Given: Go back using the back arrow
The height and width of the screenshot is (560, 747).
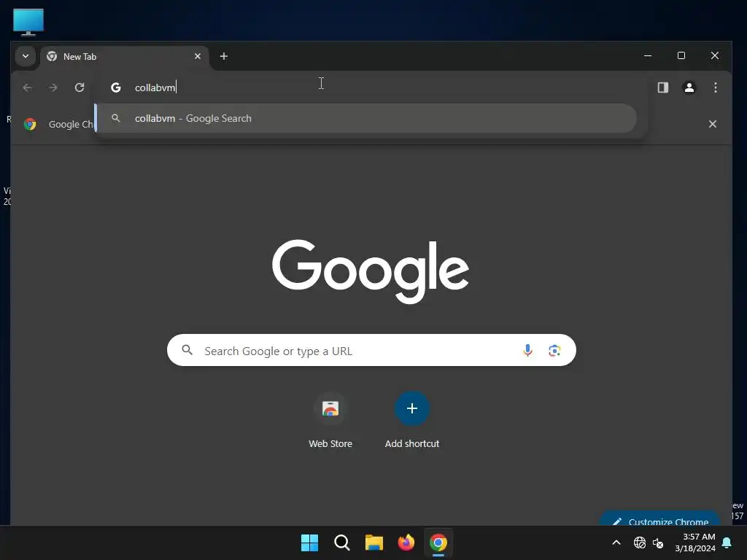Looking at the screenshot, I should tap(27, 87).
